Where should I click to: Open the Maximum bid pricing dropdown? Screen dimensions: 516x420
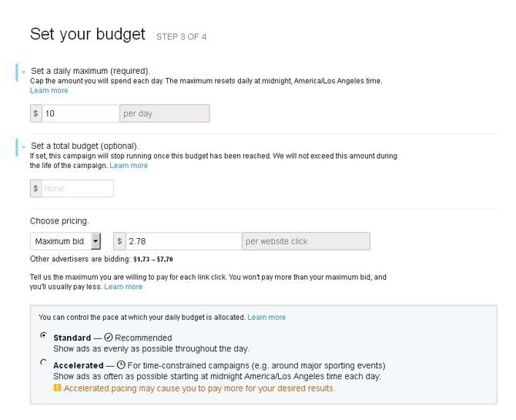(x=95, y=241)
